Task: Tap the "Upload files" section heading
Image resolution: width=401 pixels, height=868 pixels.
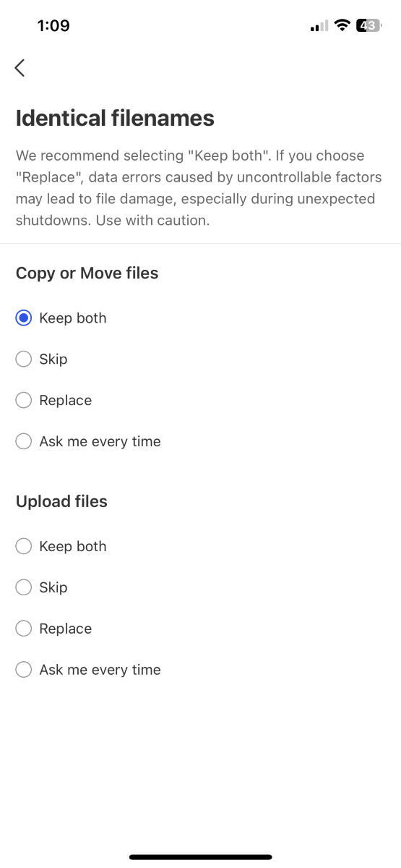Action: [x=61, y=502]
